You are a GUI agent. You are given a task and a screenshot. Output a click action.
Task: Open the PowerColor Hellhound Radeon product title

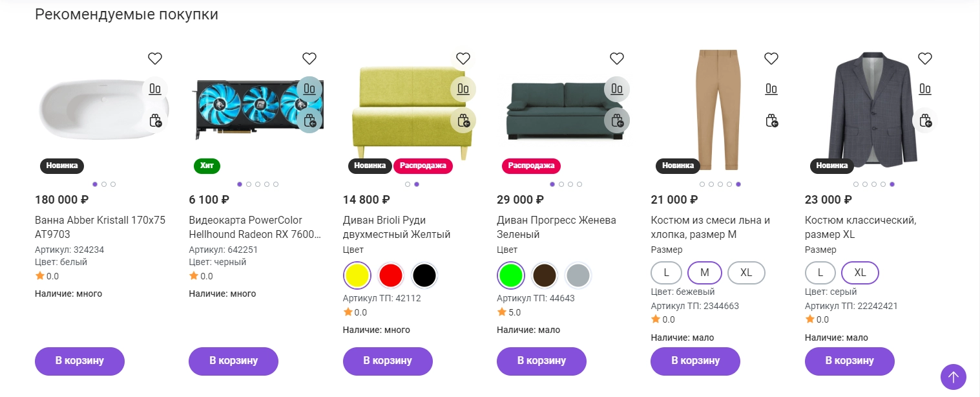point(255,227)
